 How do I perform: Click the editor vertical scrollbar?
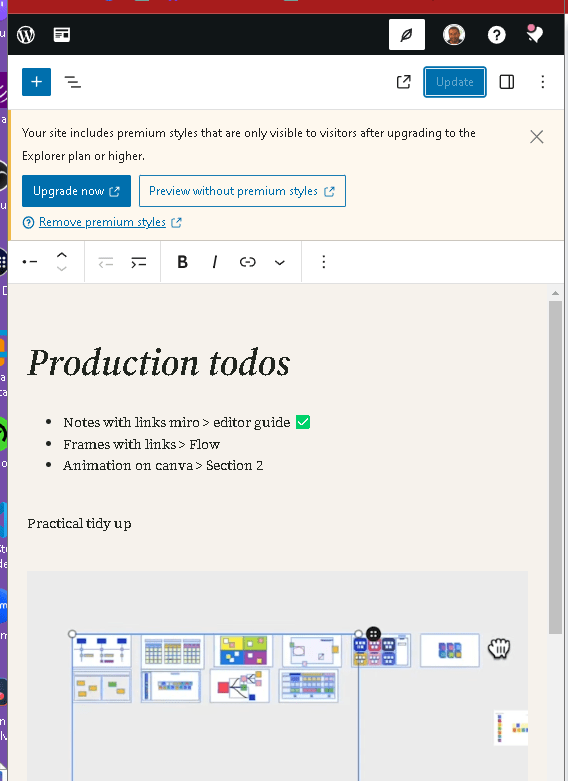[x=556, y=468]
